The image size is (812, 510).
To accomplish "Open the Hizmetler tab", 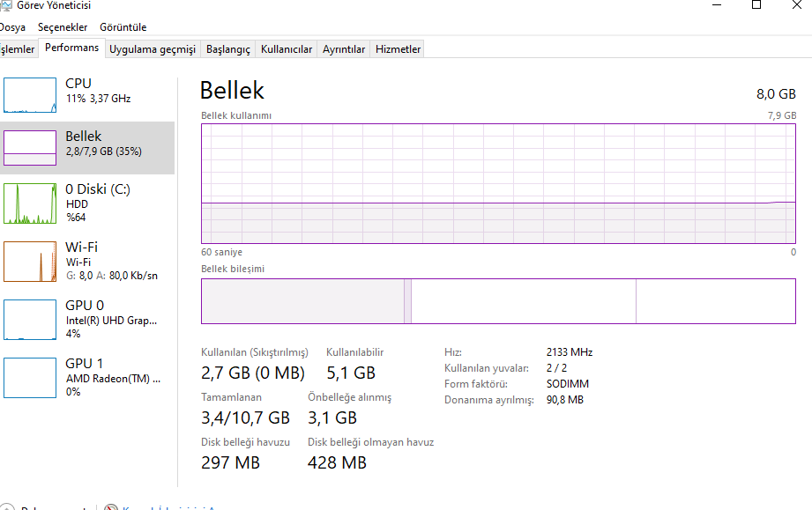I will click(399, 49).
